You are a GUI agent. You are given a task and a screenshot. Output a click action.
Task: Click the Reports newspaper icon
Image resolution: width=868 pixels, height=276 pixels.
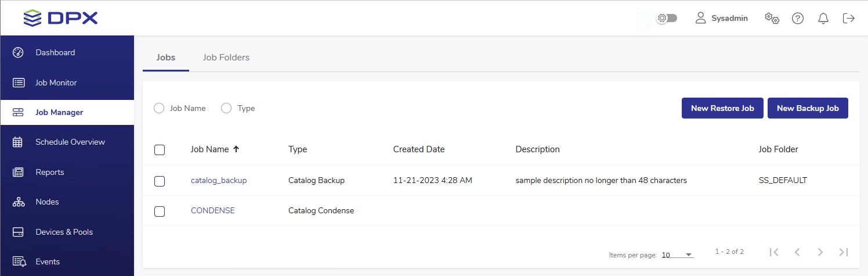tap(18, 172)
